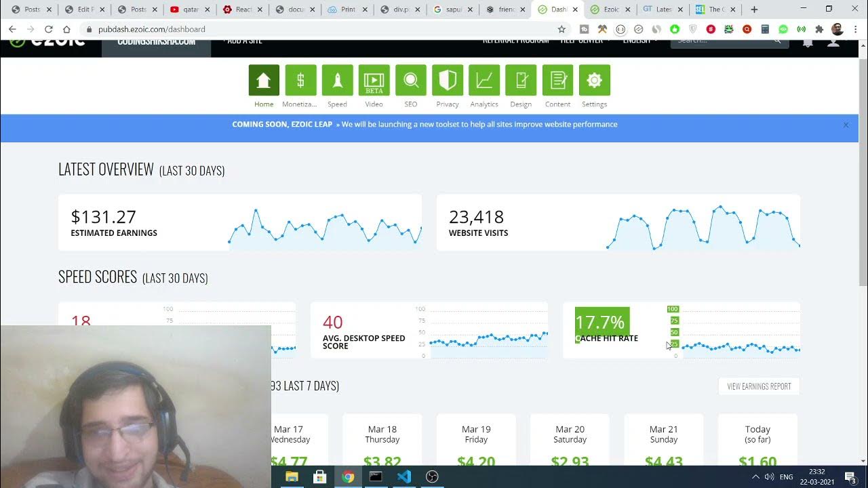This screenshot has height=488, width=868.
Task: Open the Content icon
Action: click(557, 81)
